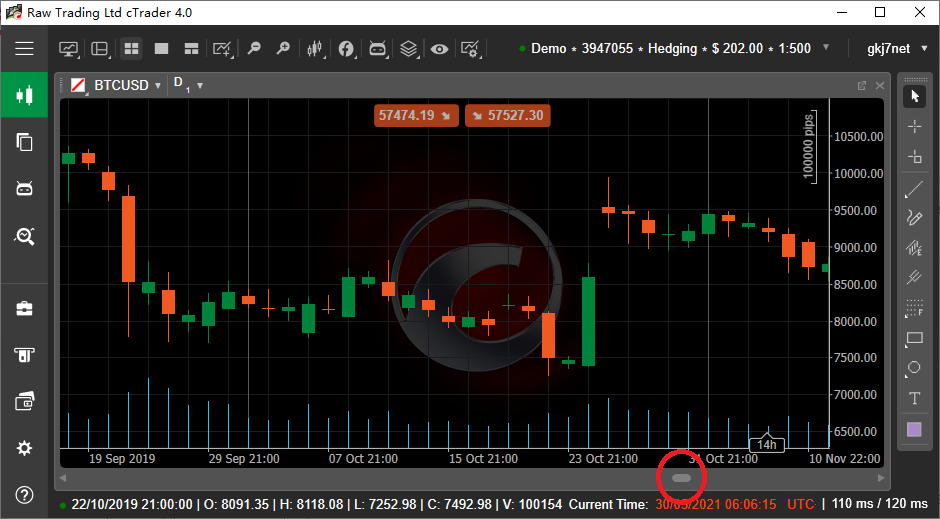Viewport: 940px width, 519px height.
Task: Open the purple drawing color swatch
Action: pos(914,429)
